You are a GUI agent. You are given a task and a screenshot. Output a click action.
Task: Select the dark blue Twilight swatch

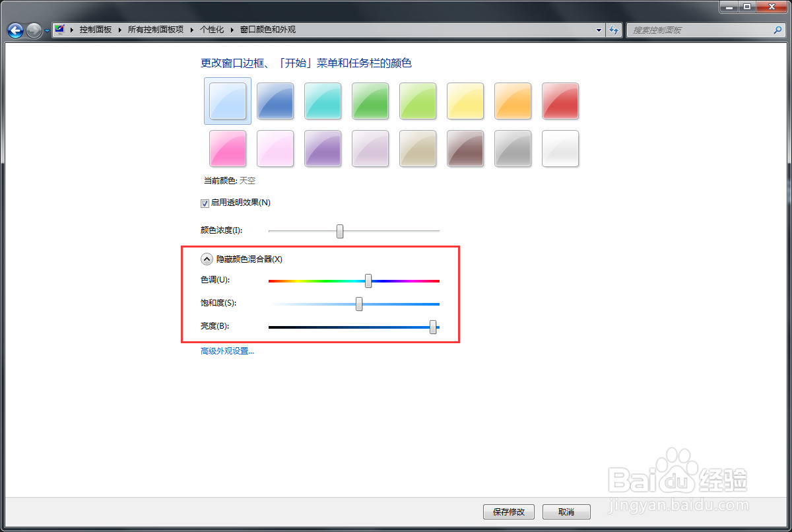pyautogui.click(x=275, y=101)
